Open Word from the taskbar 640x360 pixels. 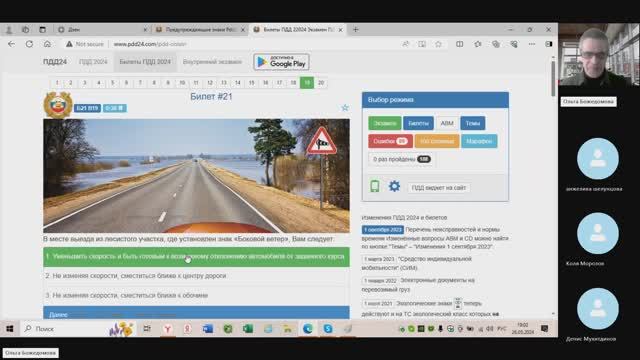point(208,329)
